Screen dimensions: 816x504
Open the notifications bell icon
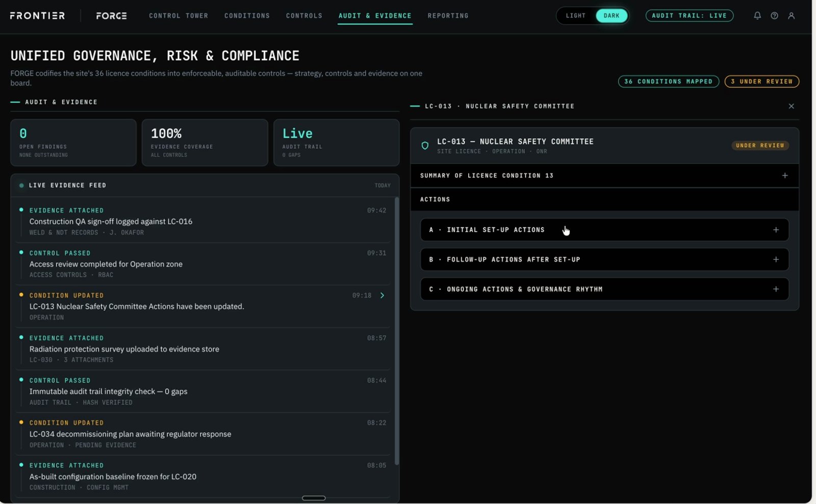pyautogui.click(x=757, y=16)
